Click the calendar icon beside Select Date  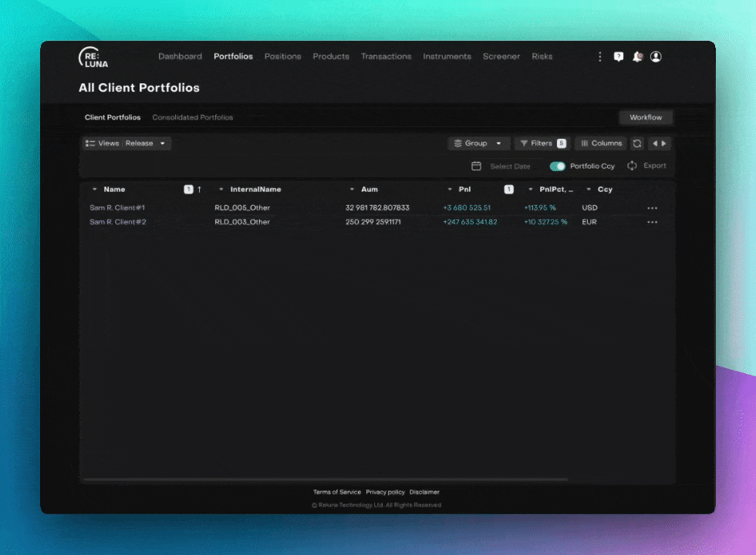[476, 166]
